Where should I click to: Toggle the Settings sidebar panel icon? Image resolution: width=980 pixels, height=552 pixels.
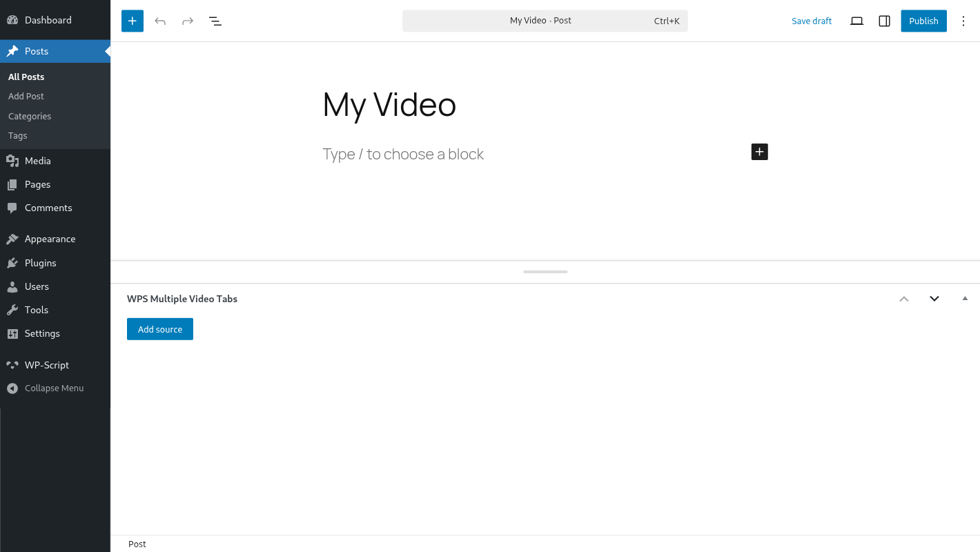pos(884,21)
